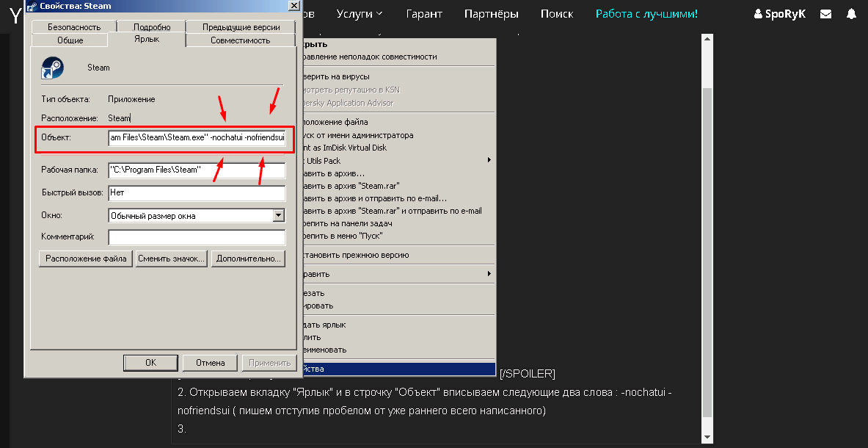Screen dimensions: 868x448
Task: Click the Steam shortcut icon in dialog
Action: click(x=53, y=68)
